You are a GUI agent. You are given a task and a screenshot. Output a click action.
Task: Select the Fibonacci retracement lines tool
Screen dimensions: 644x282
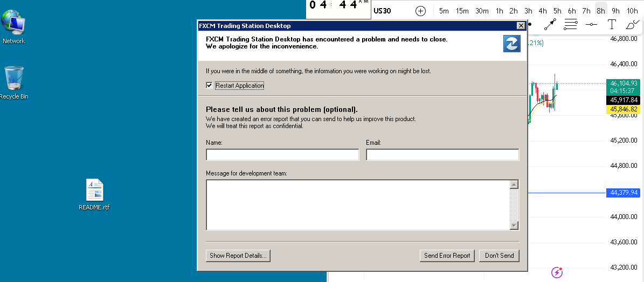pyautogui.click(x=571, y=24)
